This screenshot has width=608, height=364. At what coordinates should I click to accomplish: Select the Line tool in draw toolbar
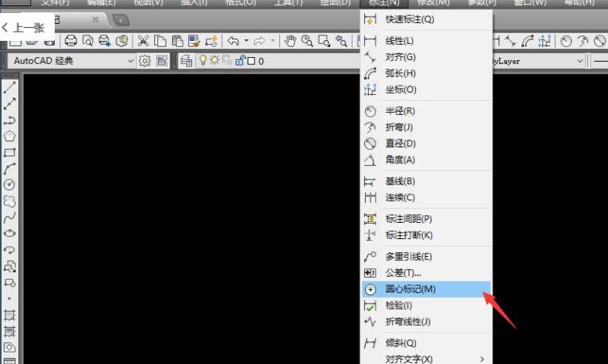(10, 87)
